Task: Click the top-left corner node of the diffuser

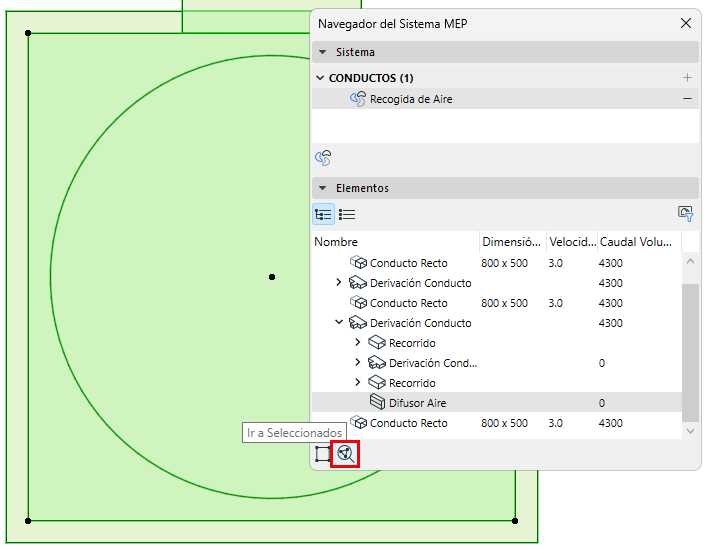Action: (x=28, y=33)
